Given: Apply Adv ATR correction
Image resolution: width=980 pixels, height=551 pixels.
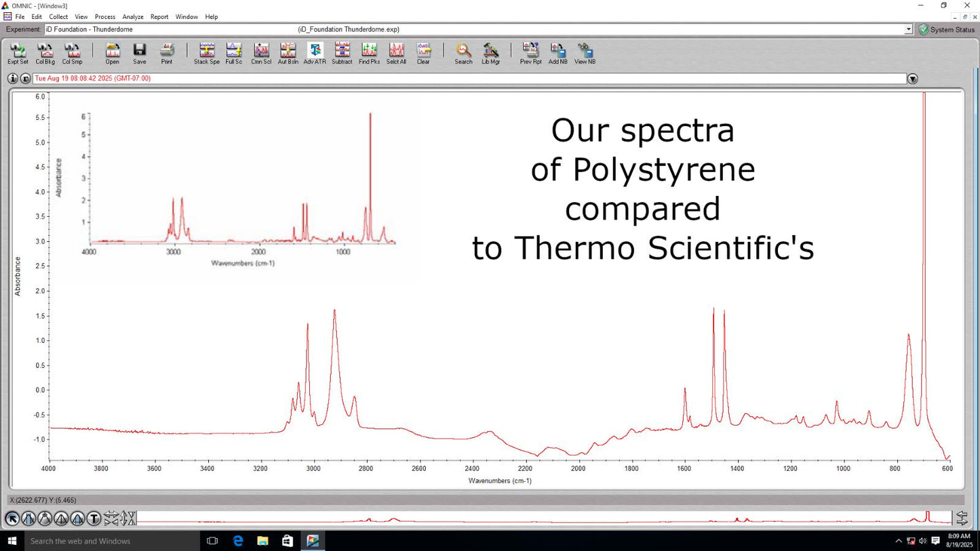Looking at the screenshot, I should tap(315, 54).
